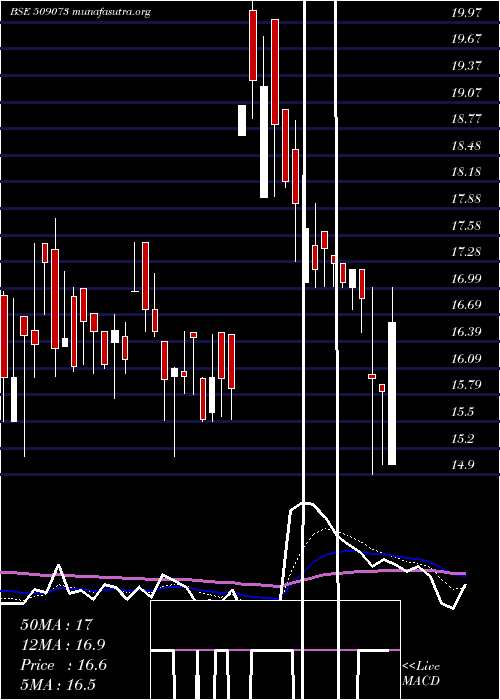The image size is (500, 700).
Task: Select the 18.18 price axis label
Action: [466, 172]
